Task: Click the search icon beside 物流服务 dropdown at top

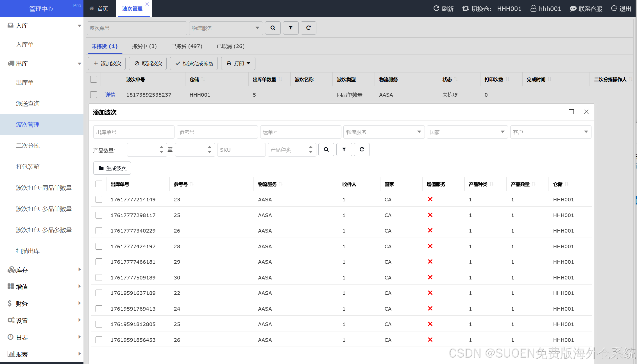Action: pyautogui.click(x=273, y=28)
